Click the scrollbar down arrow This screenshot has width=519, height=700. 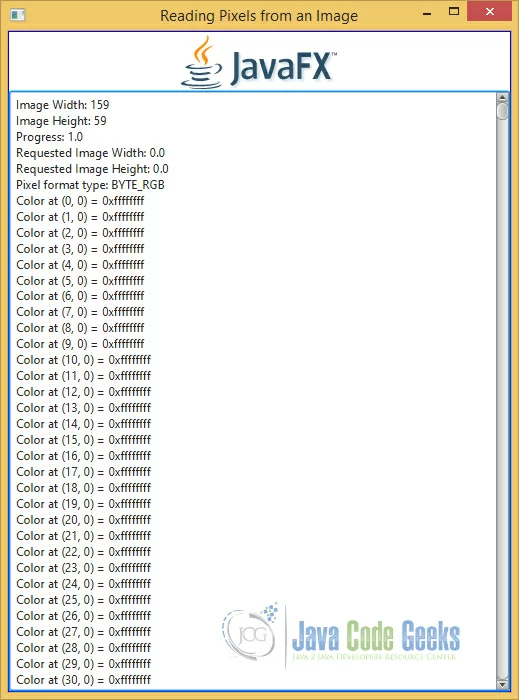tap(502, 684)
